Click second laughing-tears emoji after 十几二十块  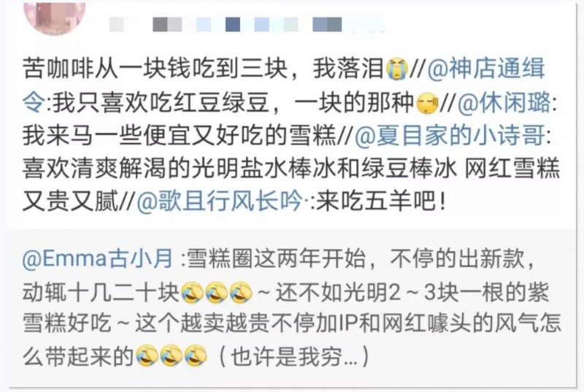(217, 292)
